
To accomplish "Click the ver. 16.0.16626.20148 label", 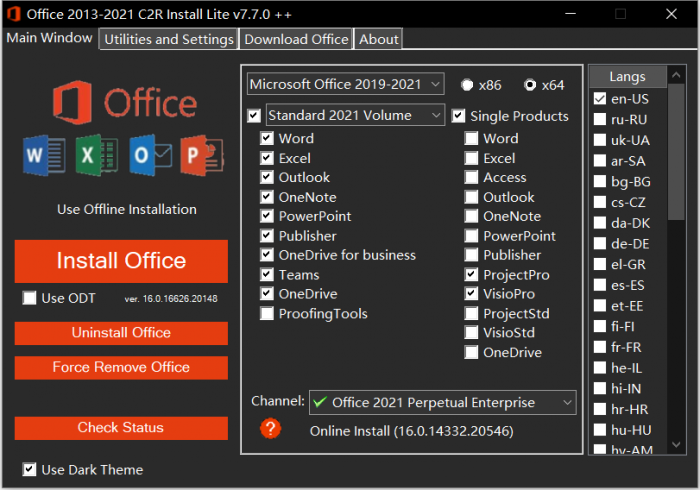I will [171, 299].
